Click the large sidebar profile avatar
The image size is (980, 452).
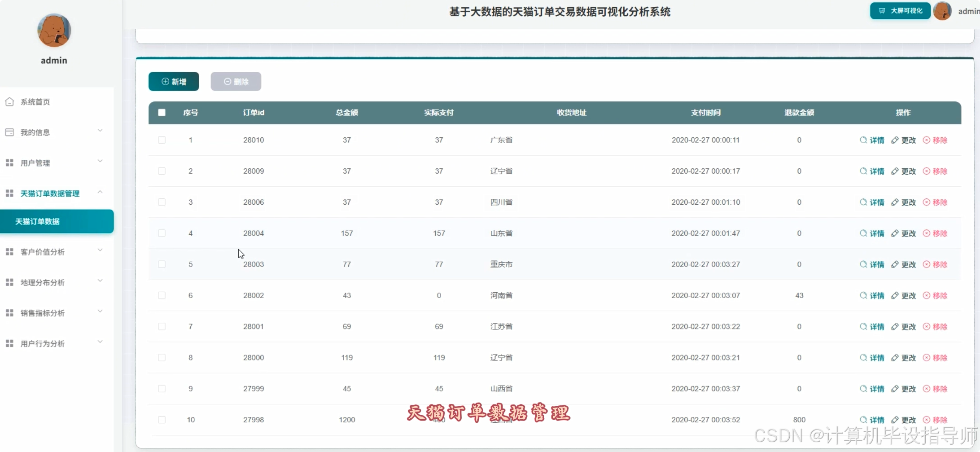(x=54, y=31)
